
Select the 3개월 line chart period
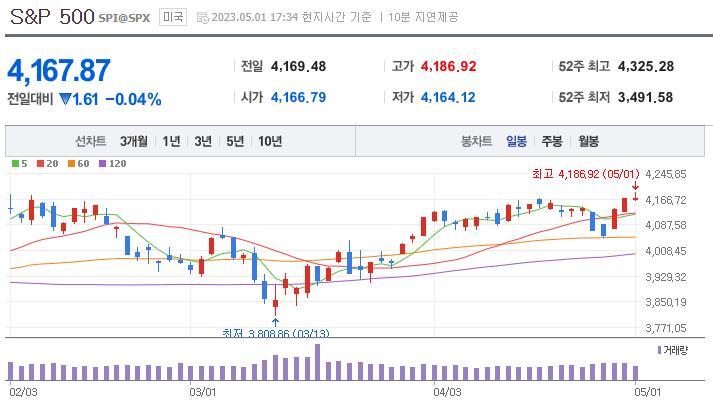click(x=134, y=141)
